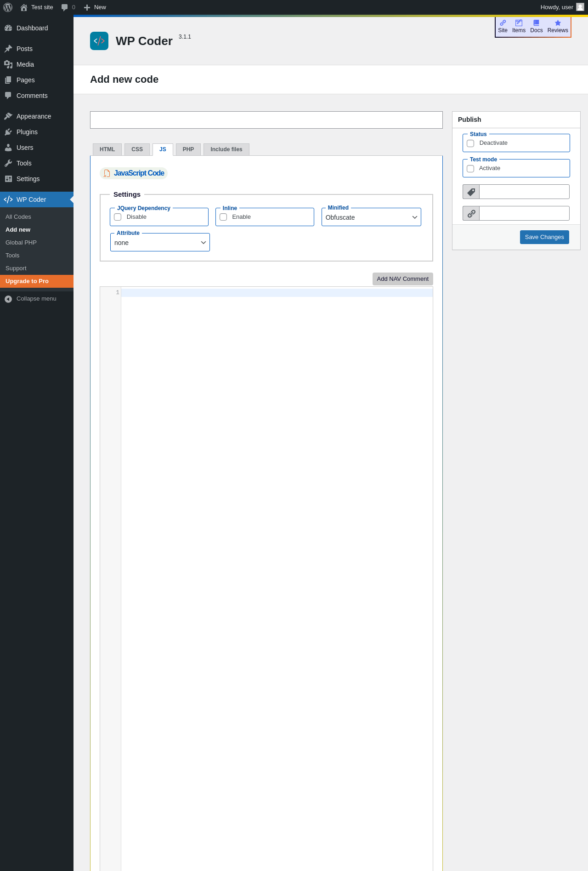588x871 pixels.
Task: Switch to the PHP tab
Action: 188,149
